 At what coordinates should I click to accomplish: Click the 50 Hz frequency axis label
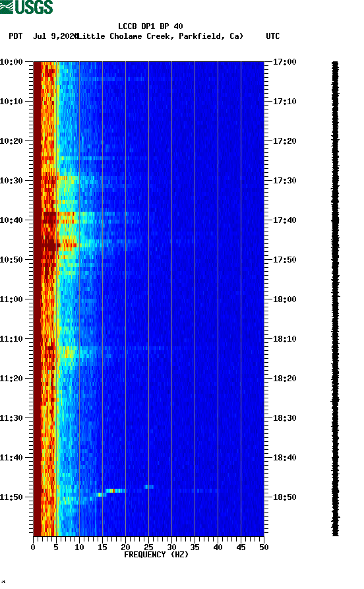pos(264,547)
